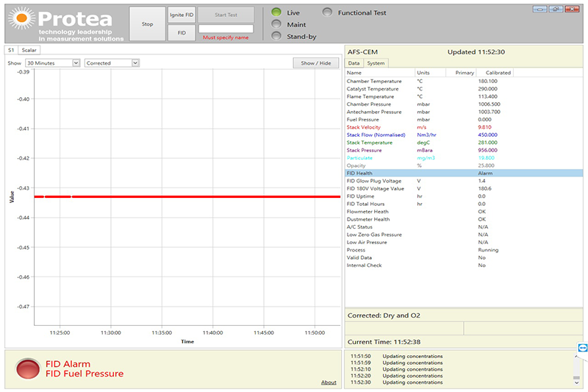This screenshot has width=588, height=392.
Task: Open the S1 tab
Action: (11, 50)
